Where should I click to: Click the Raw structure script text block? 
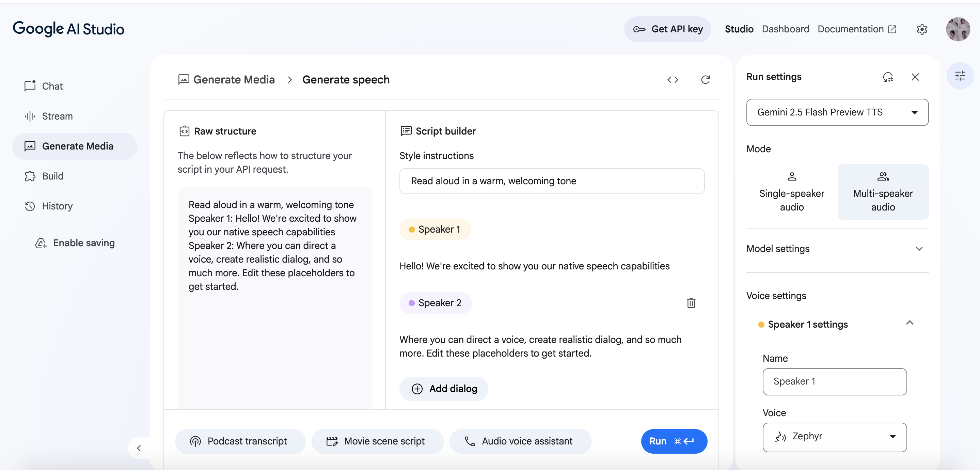pos(272,246)
